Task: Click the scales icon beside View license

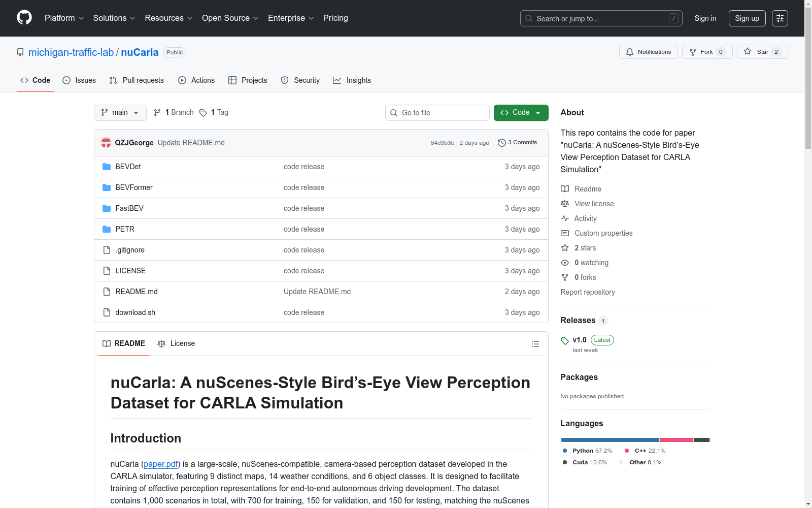Action: (565, 204)
